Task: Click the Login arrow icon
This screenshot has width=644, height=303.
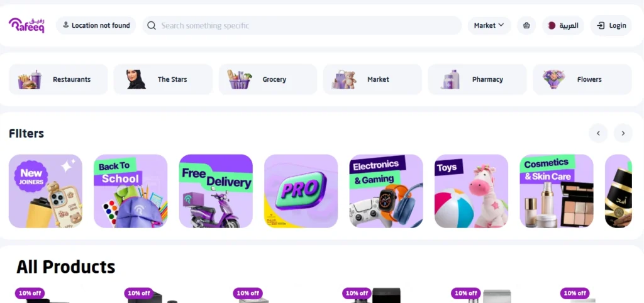Action: tap(601, 25)
